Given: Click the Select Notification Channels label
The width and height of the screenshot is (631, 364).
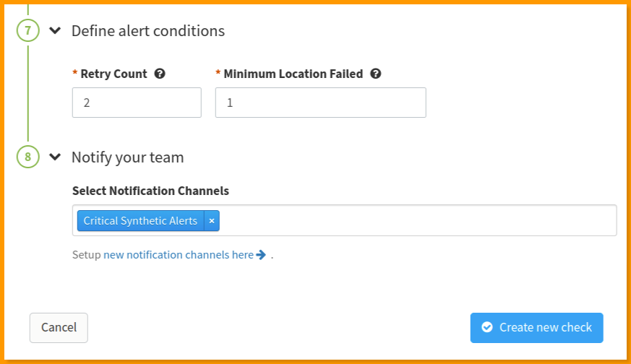Looking at the screenshot, I should [150, 191].
